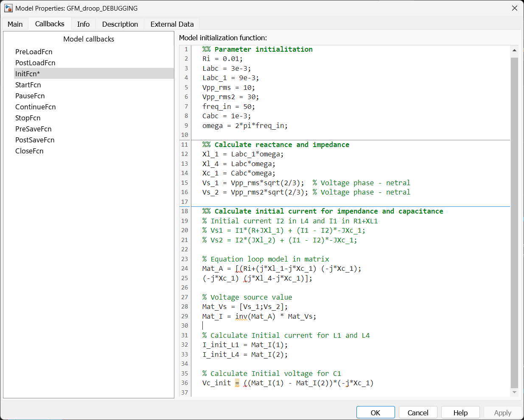
Task: Select StartFcn callback
Action: 28,85
